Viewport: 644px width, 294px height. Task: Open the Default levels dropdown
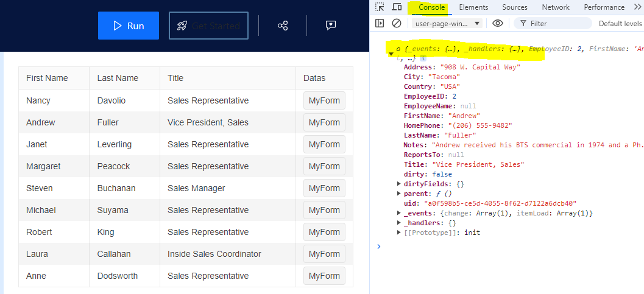(x=620, y=23)
